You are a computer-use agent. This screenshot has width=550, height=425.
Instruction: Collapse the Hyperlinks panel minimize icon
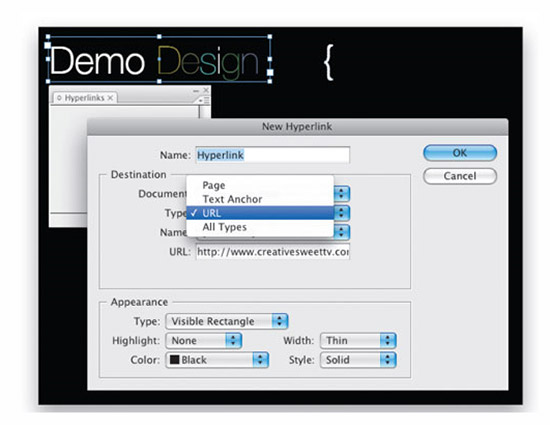[196, 91]
